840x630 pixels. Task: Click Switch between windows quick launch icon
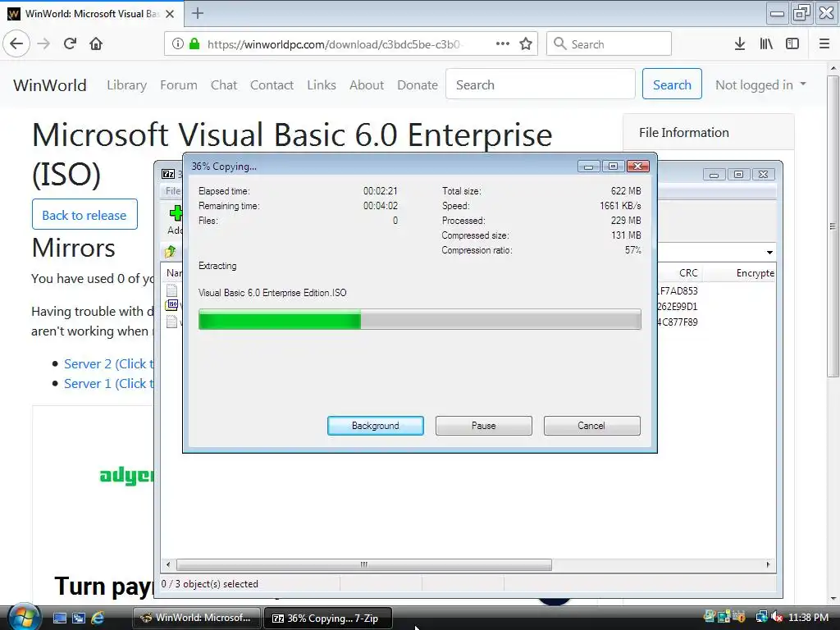click(x=79, y=618)
